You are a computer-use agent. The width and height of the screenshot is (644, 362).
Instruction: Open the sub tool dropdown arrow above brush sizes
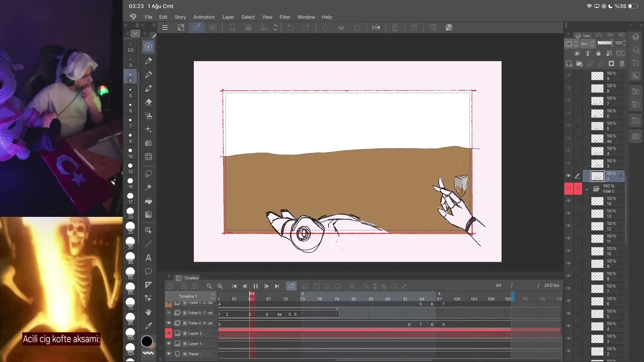(x=135, y=34)
